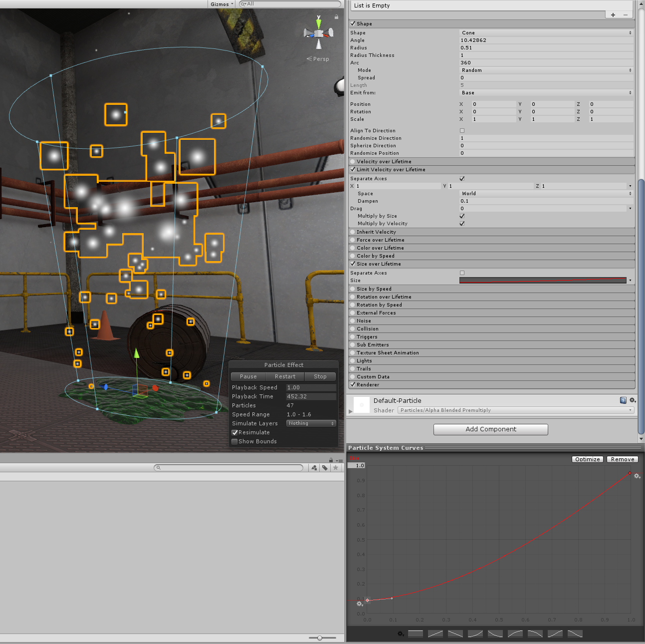Open the settings gear on the Default-Particle material
The width and height of the screenshot is (645, 644).
(633, 400)
